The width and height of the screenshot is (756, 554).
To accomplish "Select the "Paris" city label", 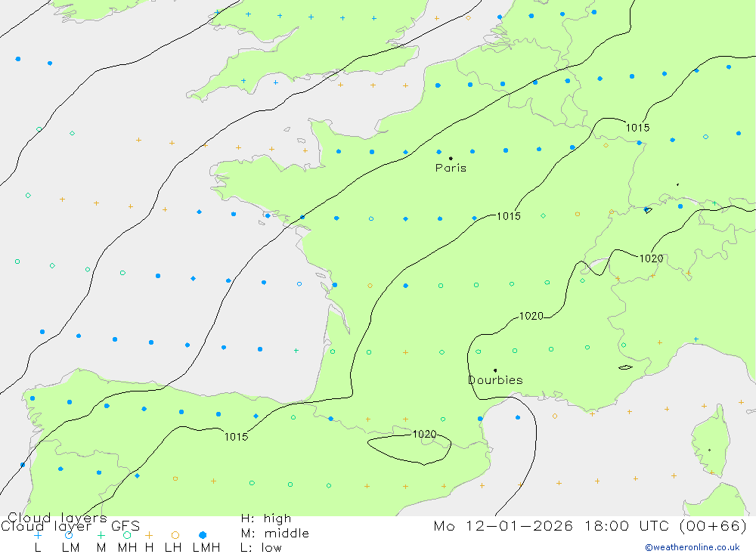I will point(451,168).
